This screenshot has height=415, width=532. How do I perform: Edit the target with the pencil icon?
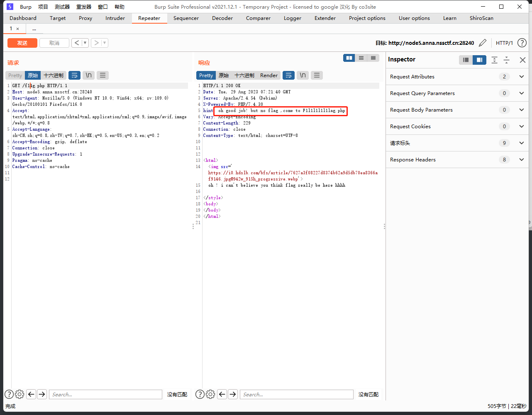tap(483, 43)
